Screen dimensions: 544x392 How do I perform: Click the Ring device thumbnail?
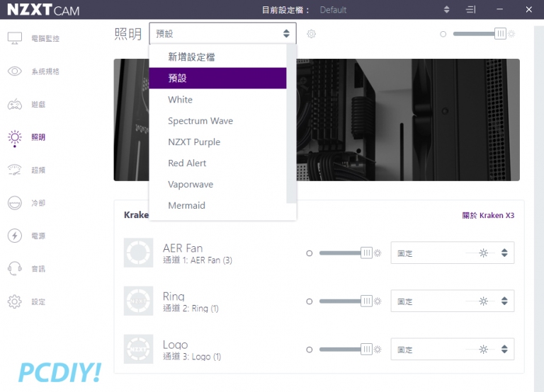tap(138, 301)
